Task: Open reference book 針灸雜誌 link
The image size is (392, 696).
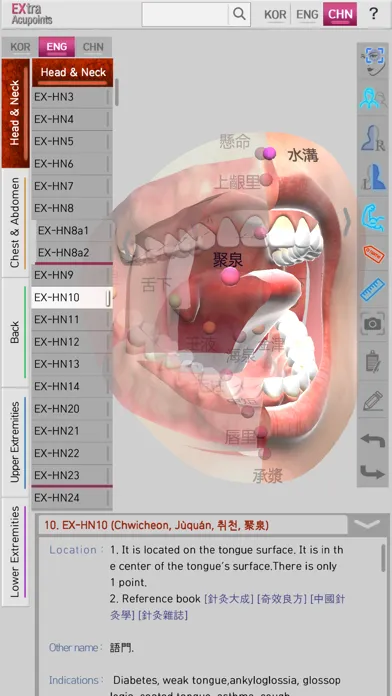Action: pos(163,615)
